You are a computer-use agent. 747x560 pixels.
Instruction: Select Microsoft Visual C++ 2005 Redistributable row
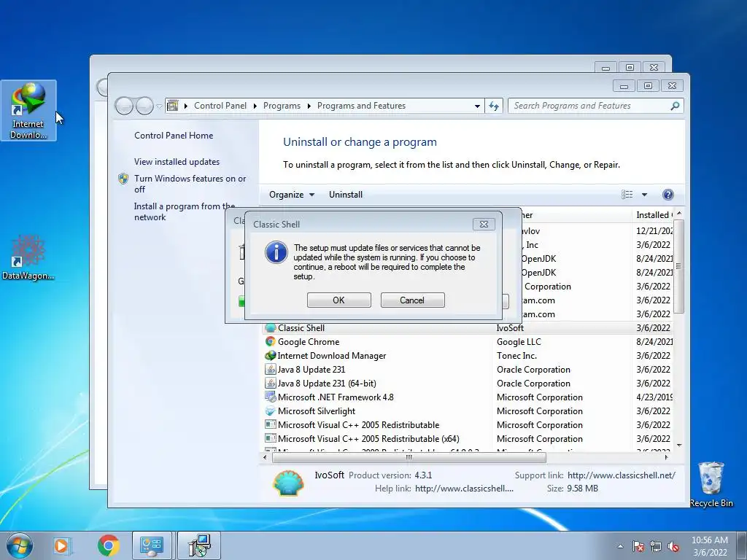[468, 424]
